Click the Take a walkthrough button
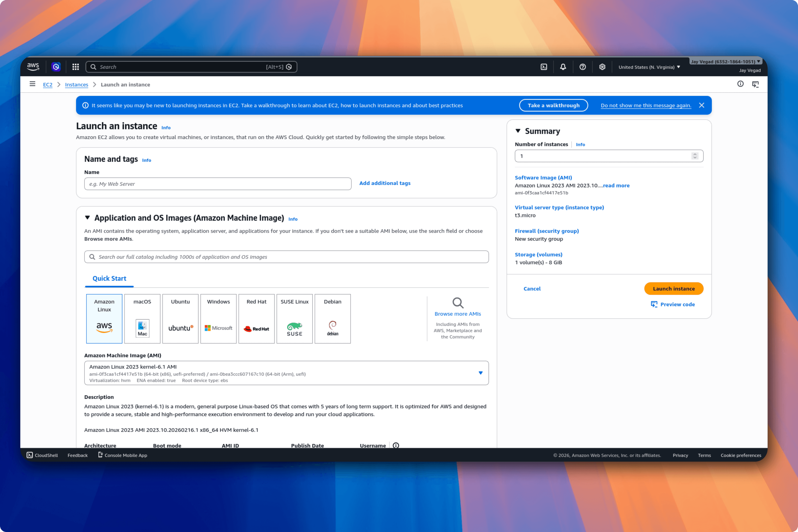The width and height of the screenshot is (798, 532). click(554, 106)
